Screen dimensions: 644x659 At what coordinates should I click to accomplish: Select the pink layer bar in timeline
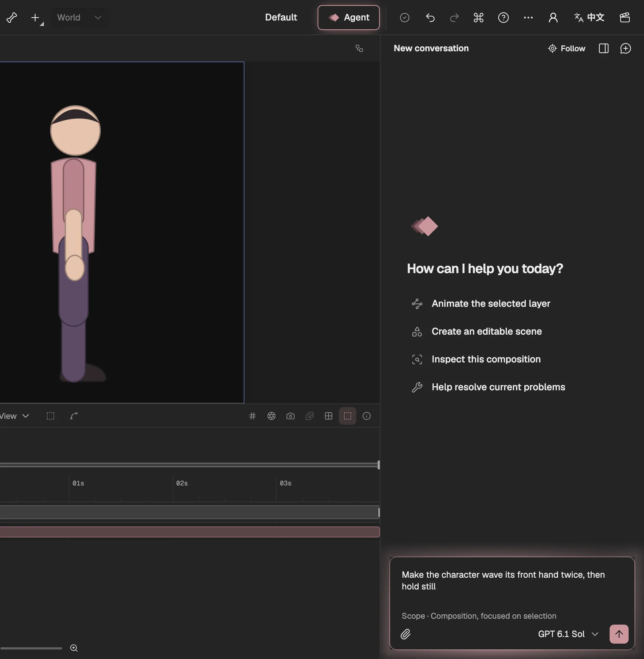[x=190, y=532]
